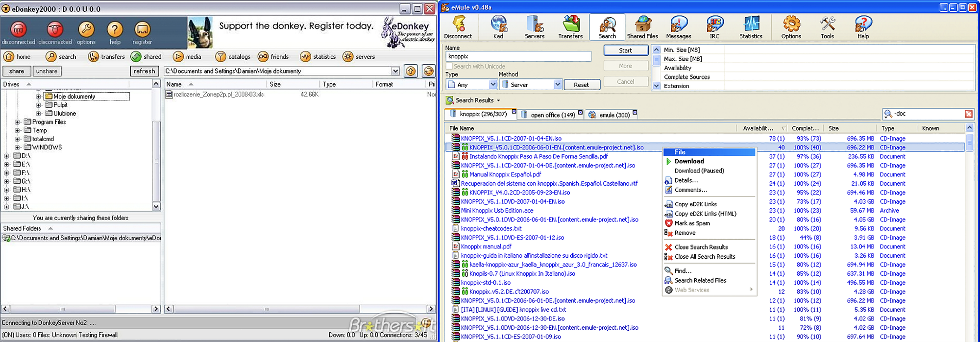Open the eMule Tools menu icon

coord(827,27)
